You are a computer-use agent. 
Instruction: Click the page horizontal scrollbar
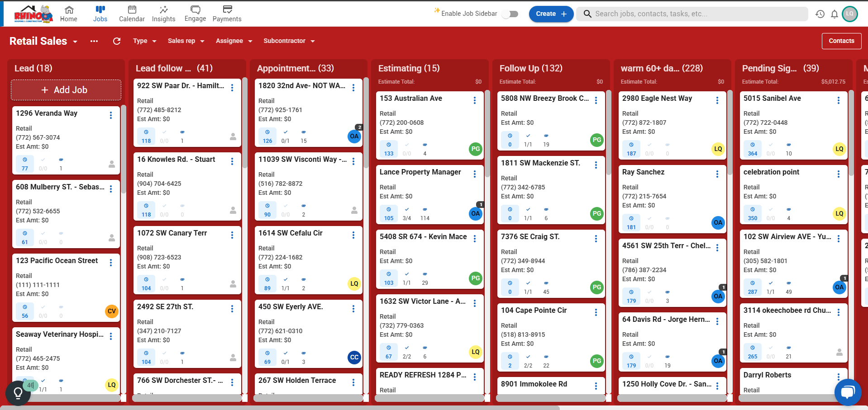click(x=280, y=407)
